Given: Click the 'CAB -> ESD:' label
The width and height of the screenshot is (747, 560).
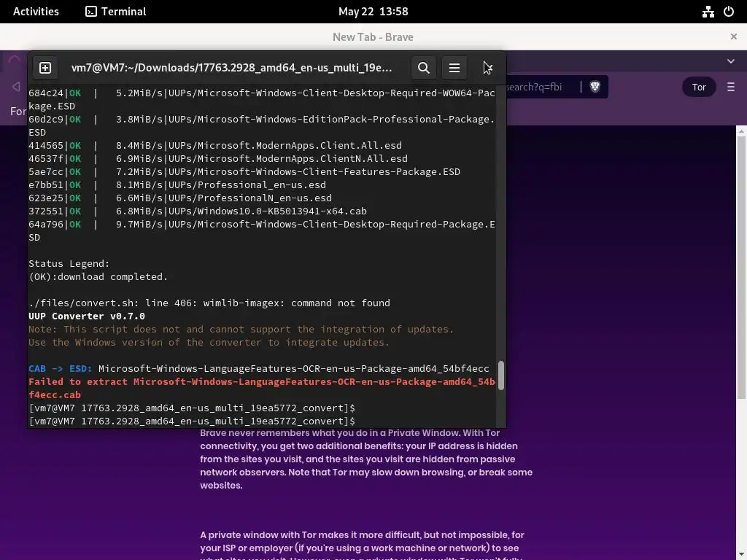Looking at the screenshot, I should [x=60, y=368].
